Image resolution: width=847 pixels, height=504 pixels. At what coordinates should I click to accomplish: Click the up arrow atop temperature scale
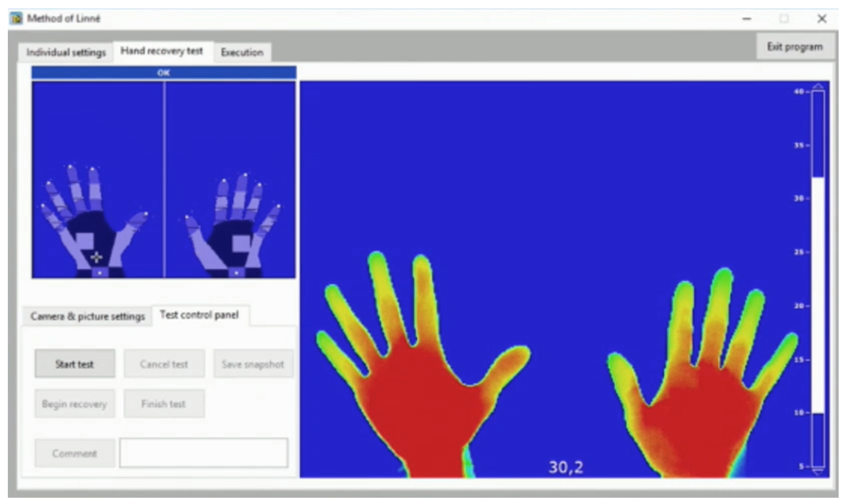point(818,86)
